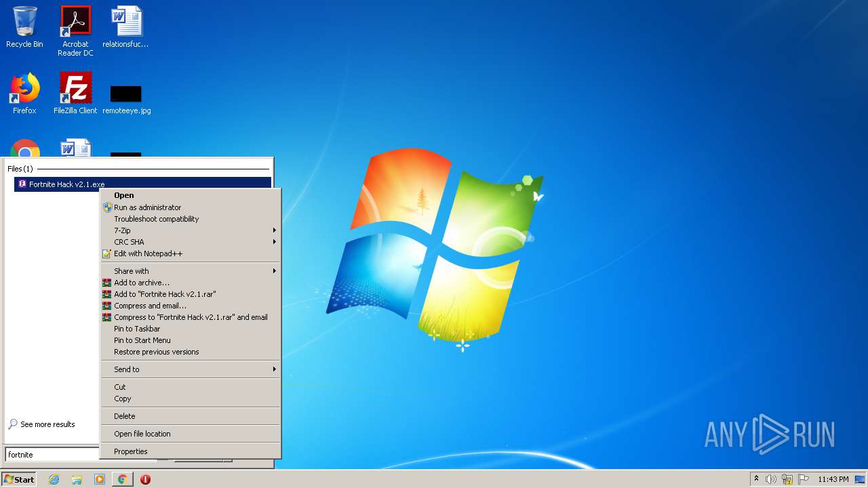Click the fortnite search input box
This screenshot has height=488, width=868.
(x=53, y=455)
